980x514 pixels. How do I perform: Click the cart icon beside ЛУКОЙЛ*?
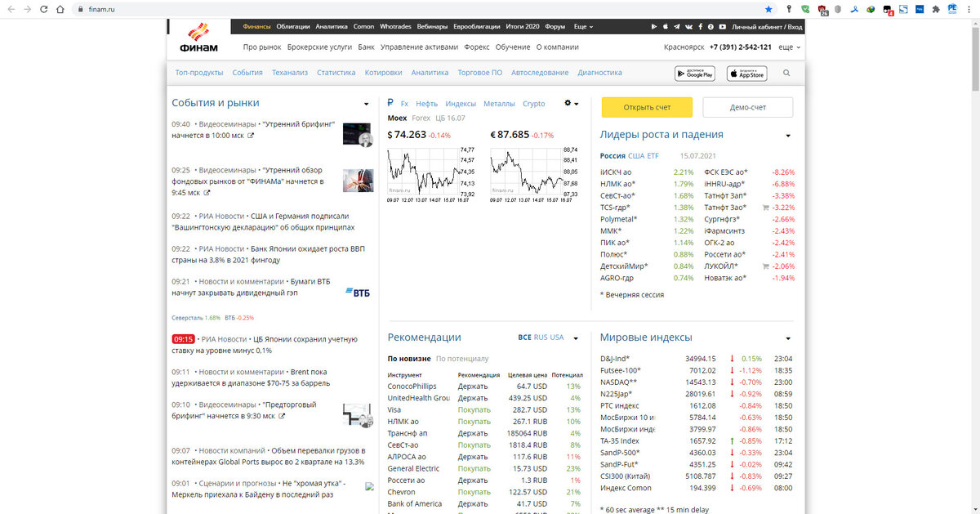[x=766, y=266]
